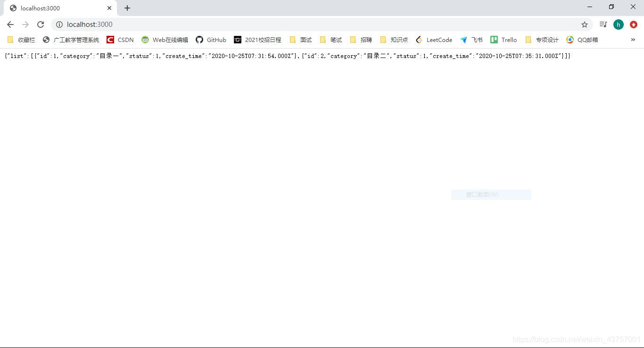Image resolution: width=644 pixels, height=348 pixels.
Task: Open a new tab with plus button
Action: pos(127,8)
